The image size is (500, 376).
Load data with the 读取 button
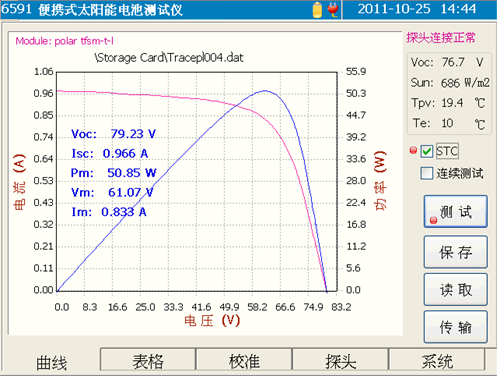coord(456,289)
